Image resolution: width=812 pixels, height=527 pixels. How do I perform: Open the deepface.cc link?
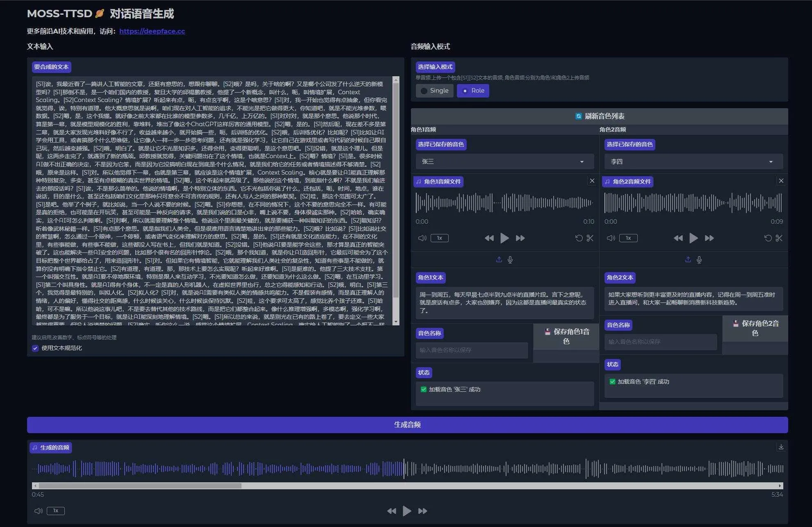pos(151,31)
